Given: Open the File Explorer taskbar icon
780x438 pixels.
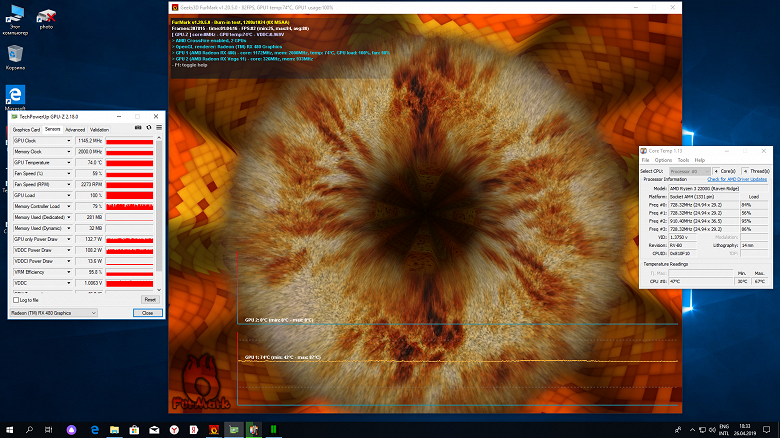Looking at the screenshot, I should point(114,430).
